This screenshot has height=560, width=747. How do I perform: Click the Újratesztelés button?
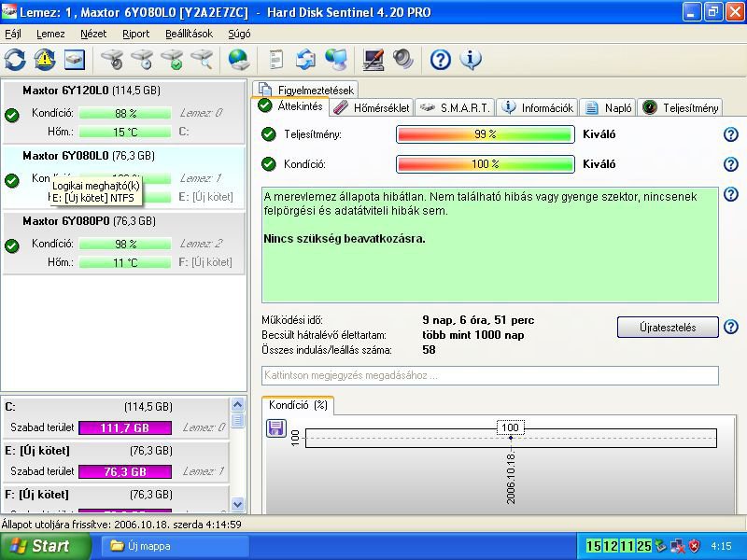(x=668, y=328)
